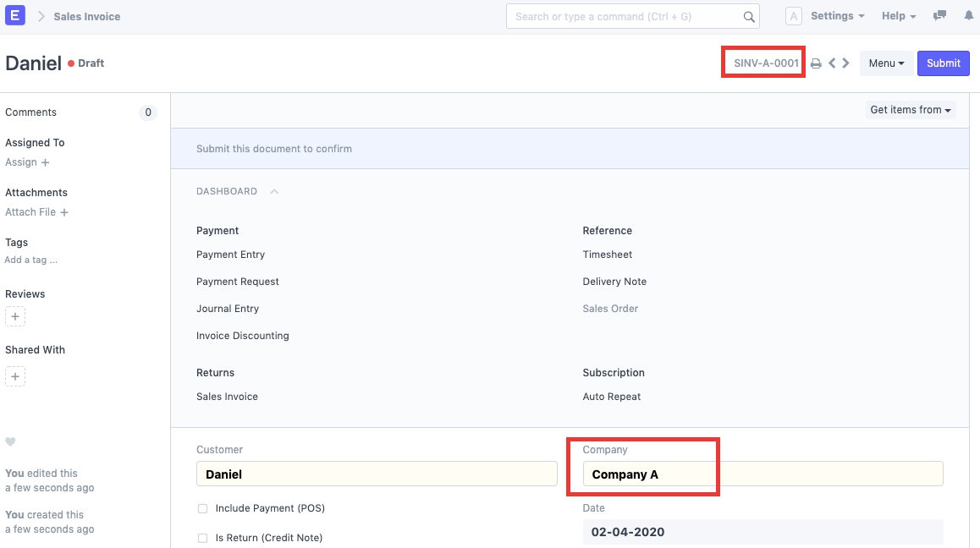Go to previous document arrow
The image size is (980, 548).
[x=832, y=63]
